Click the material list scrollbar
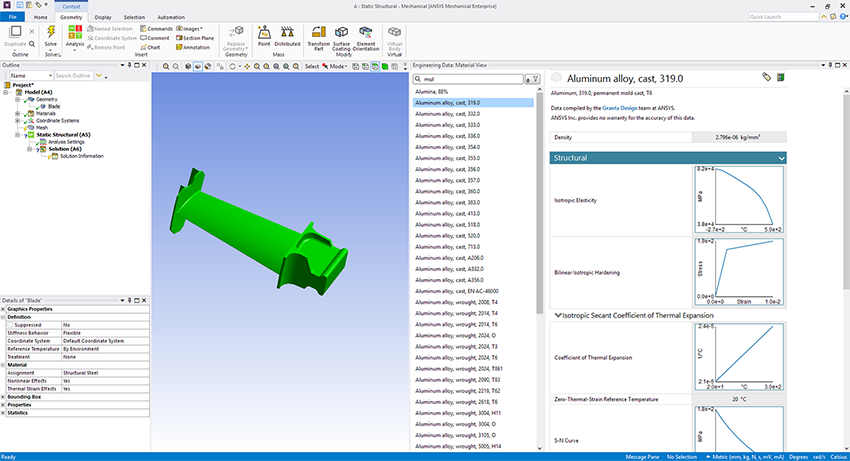This screenshot has width=850, height=461. coord(539,205)
